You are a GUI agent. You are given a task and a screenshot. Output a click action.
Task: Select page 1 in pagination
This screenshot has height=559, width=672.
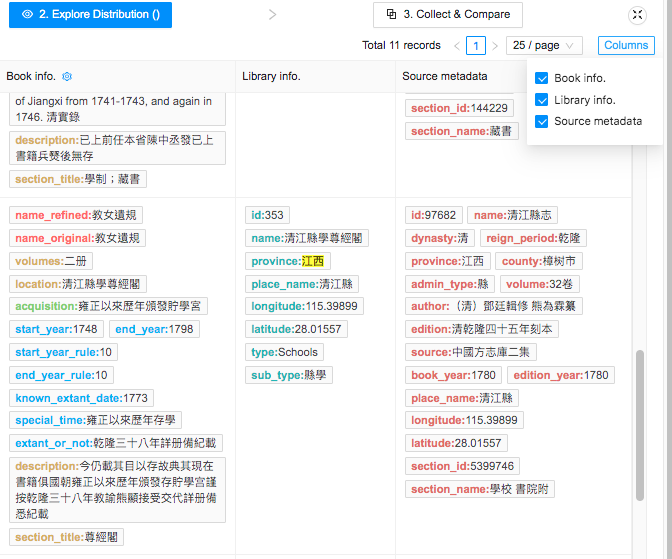pos(476,46)
